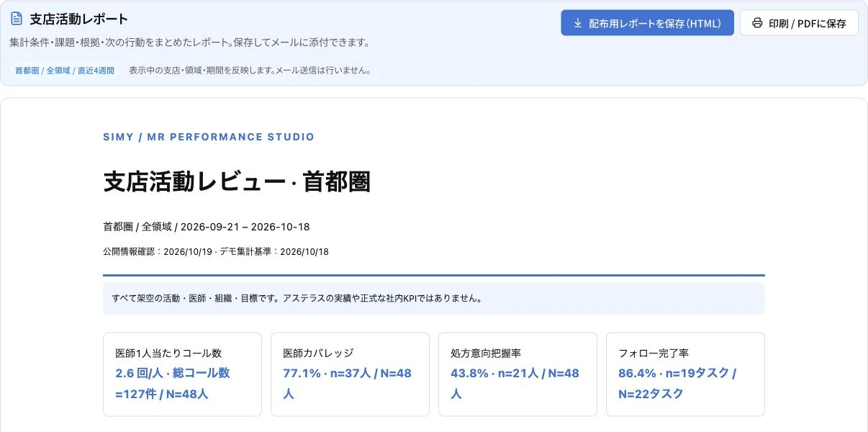The width and height of the screenshot is (868, 432).
Task: Click the disclaimer すべて架空の活動 notice
Action: (434, 298)
